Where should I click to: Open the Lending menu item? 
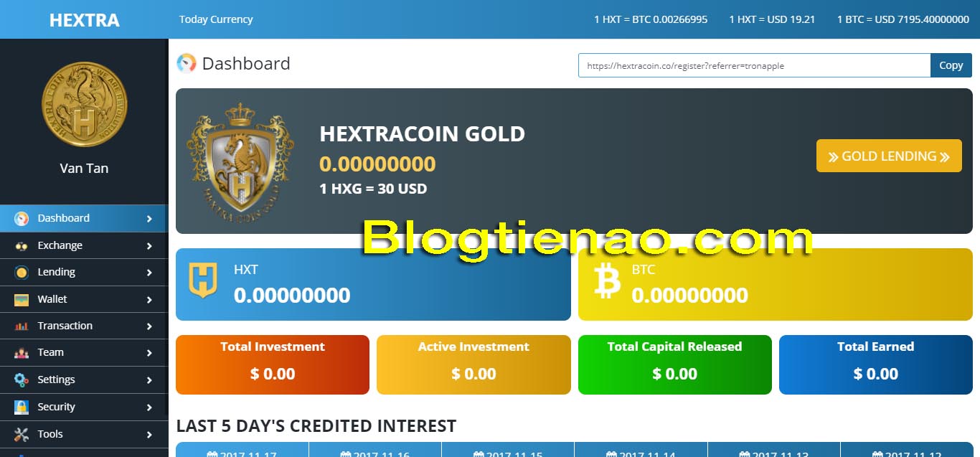(83, 272)
